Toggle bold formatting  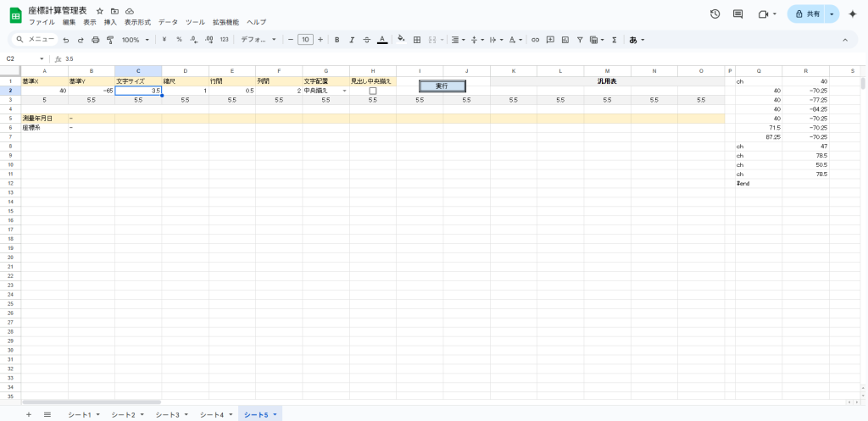click(x=337, y=40)
